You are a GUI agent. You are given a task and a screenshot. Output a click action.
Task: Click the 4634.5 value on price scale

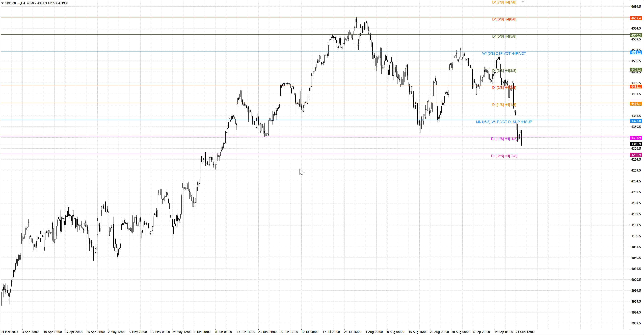click(x=636, y=7)
